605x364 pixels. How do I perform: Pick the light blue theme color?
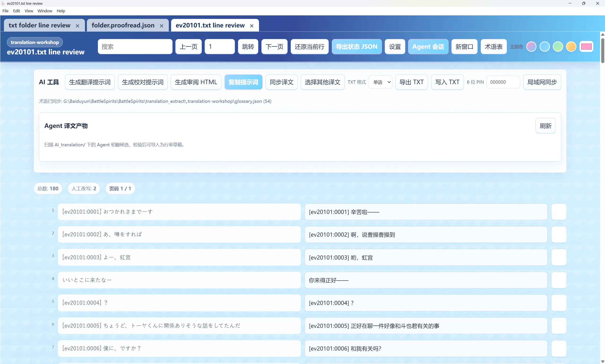[545, 47]
